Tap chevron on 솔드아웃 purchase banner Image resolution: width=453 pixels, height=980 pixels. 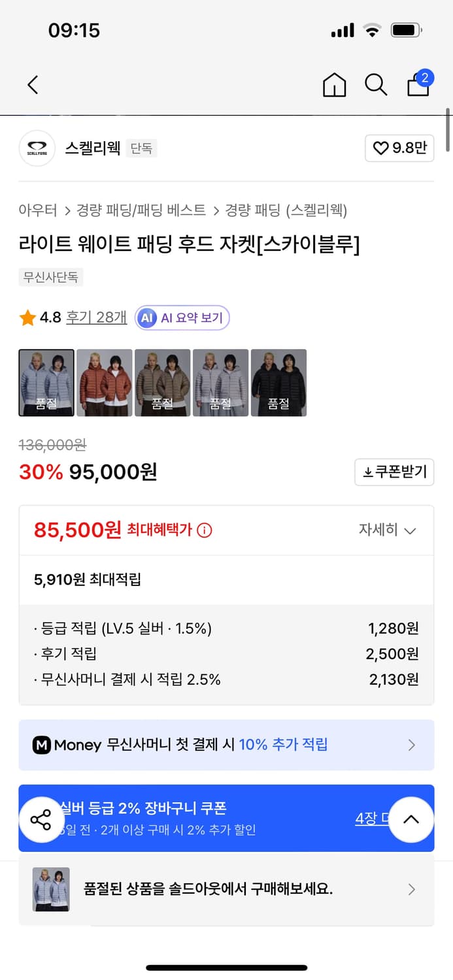[411, 890]
